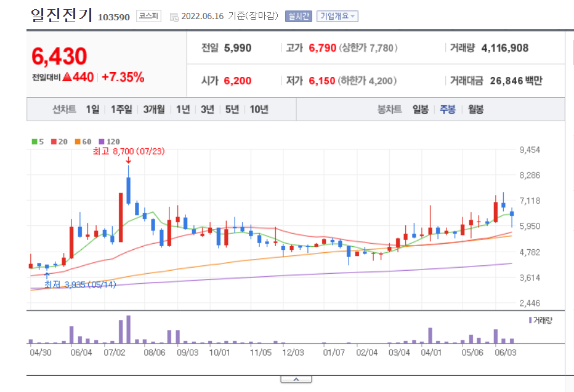Select the 5년 line chart tab
The image size is (574, 392).
tap(232, 110)
